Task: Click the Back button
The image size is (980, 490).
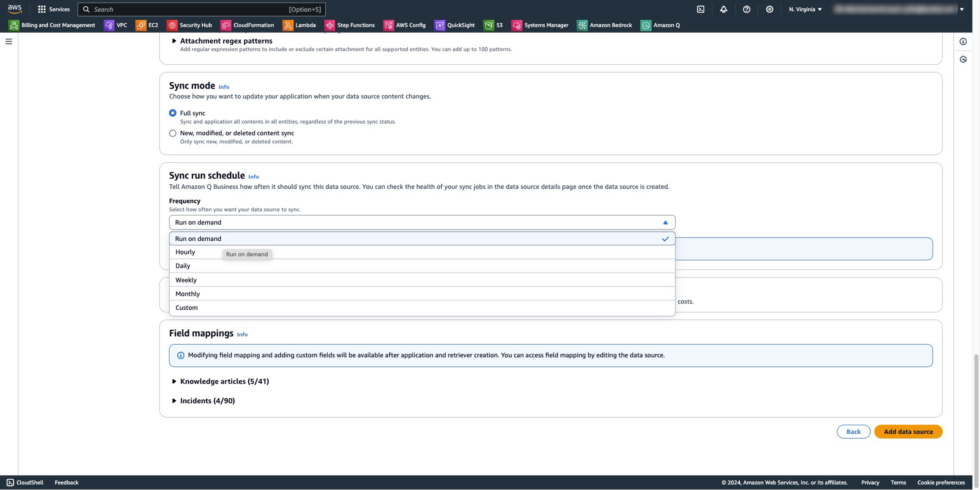Action: click(x=853, y=432)
